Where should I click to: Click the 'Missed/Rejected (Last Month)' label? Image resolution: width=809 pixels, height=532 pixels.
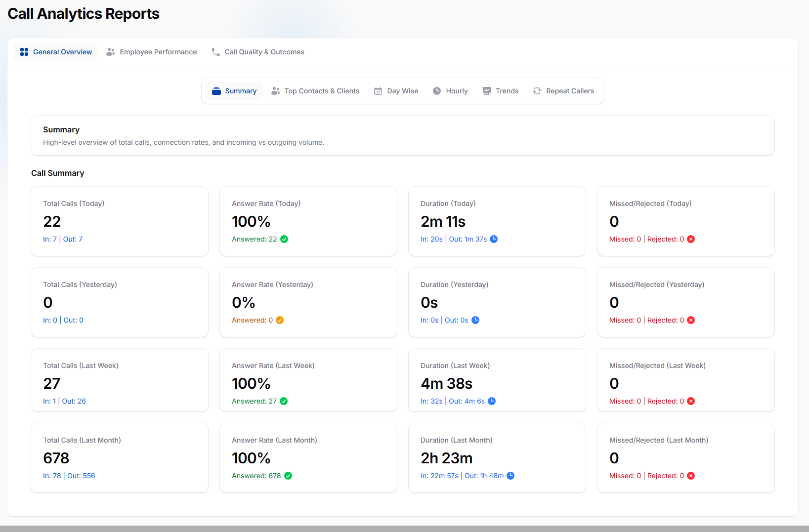click(x=659, y=440)
